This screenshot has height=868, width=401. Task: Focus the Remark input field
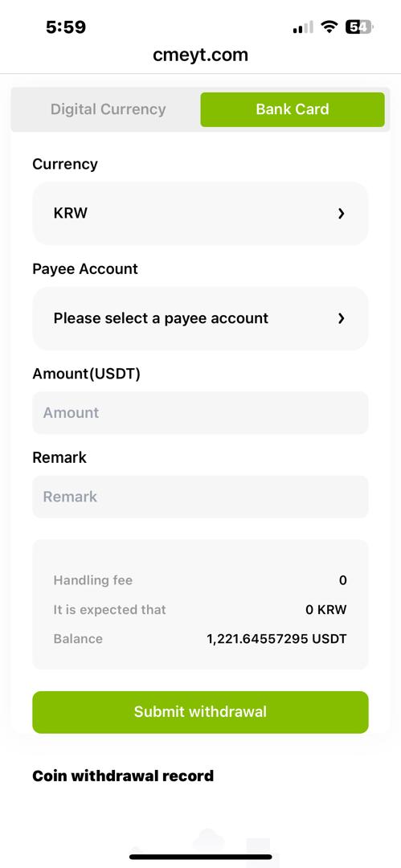click(201, 497)
